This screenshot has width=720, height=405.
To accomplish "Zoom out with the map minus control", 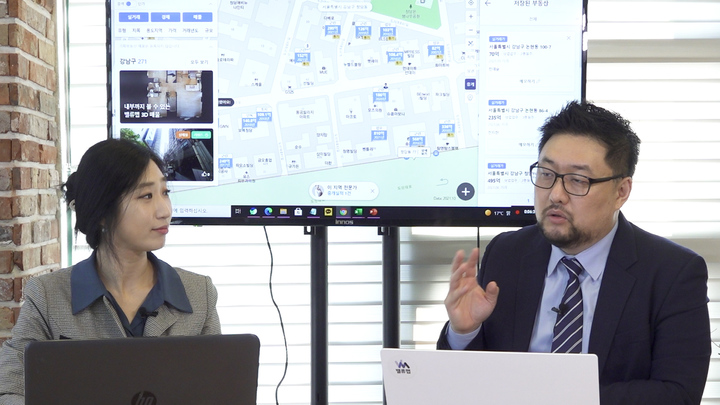I will [471, 30].
